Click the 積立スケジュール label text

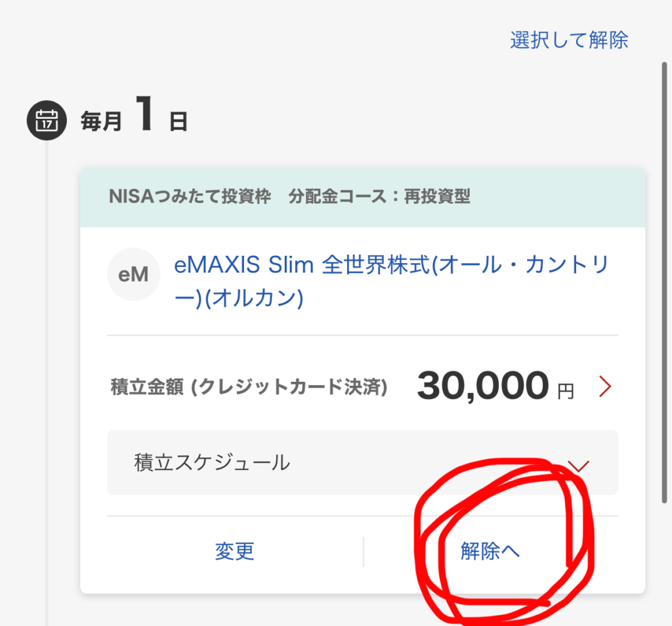click(211, 463)
